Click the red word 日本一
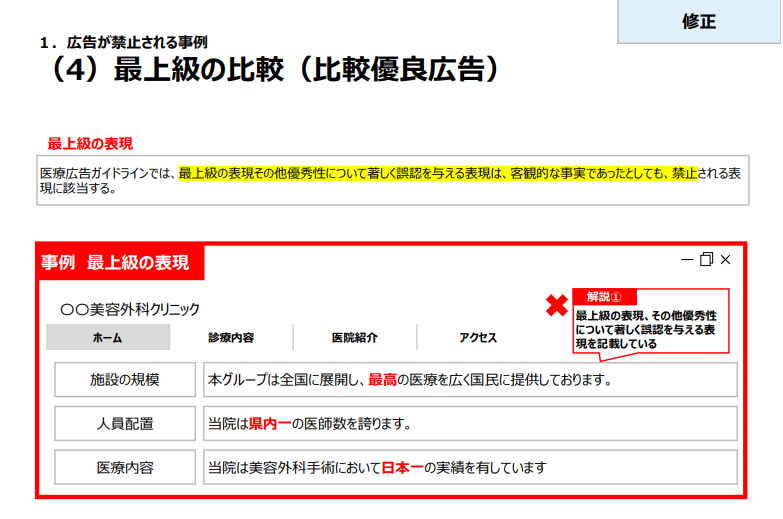Image resolution: width=783 pixels, height=519 pixels. coord(402,468)
